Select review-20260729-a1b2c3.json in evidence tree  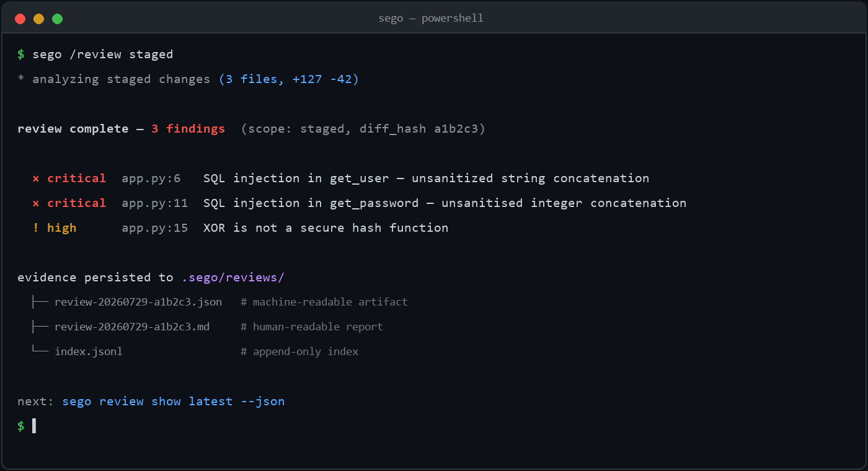click(x=138, y=302)
